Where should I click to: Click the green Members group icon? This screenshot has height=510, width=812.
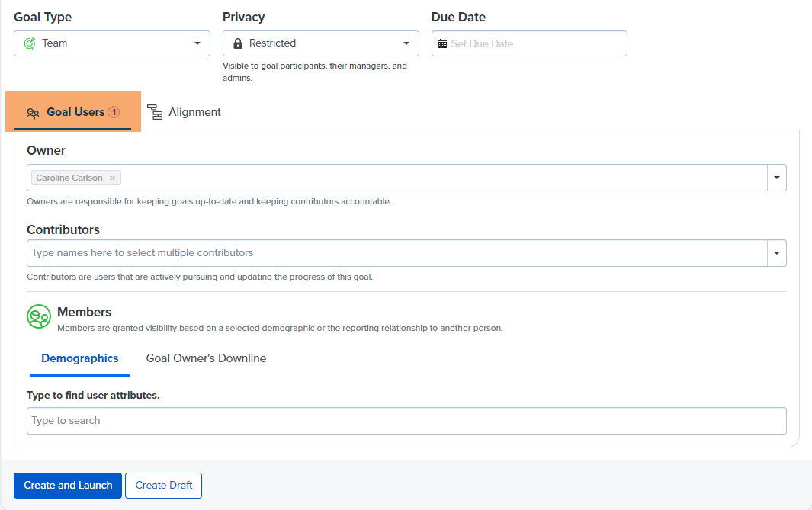coord(39,316)
